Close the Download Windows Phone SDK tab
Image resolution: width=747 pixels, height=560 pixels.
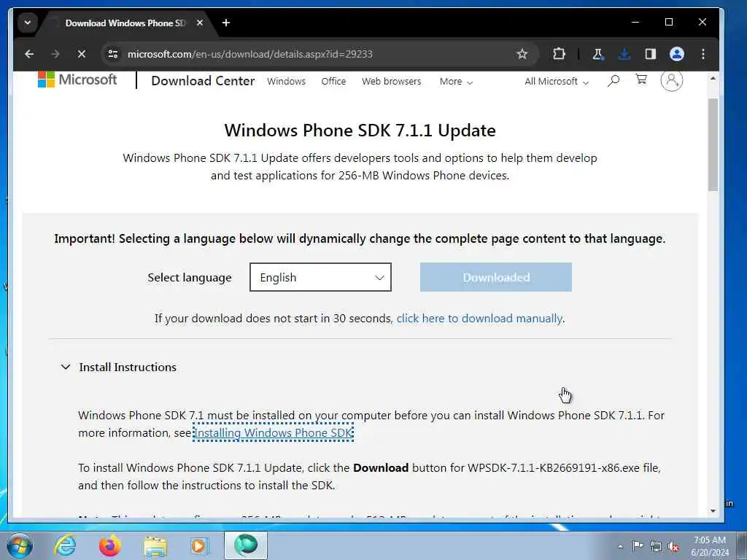click(200, 23)
